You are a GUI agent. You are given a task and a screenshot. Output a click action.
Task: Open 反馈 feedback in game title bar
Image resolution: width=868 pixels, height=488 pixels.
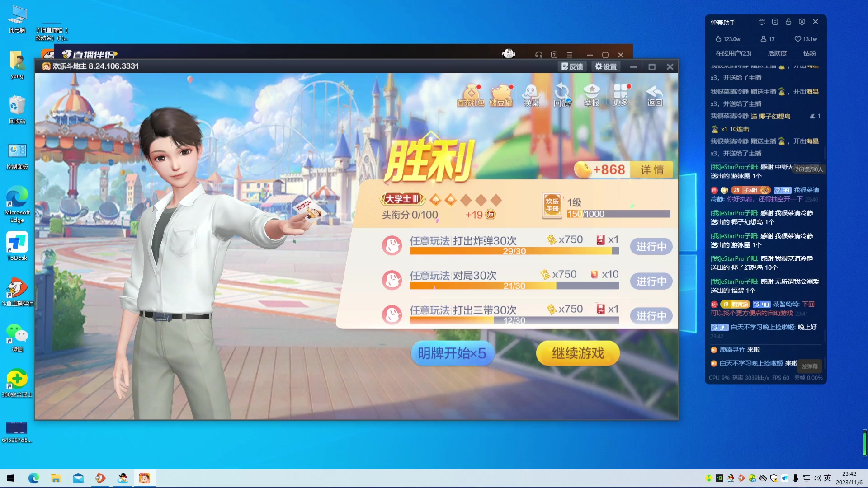572,66
